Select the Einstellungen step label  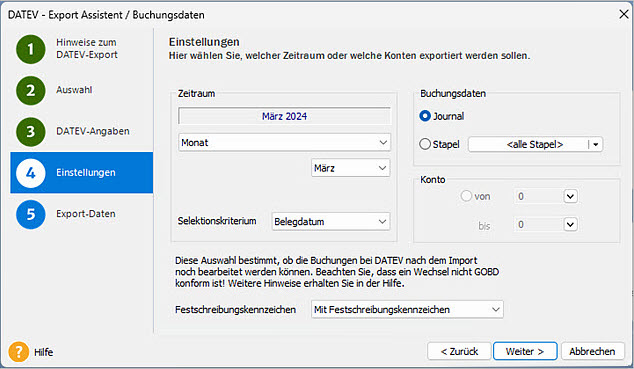click(86, 173)
